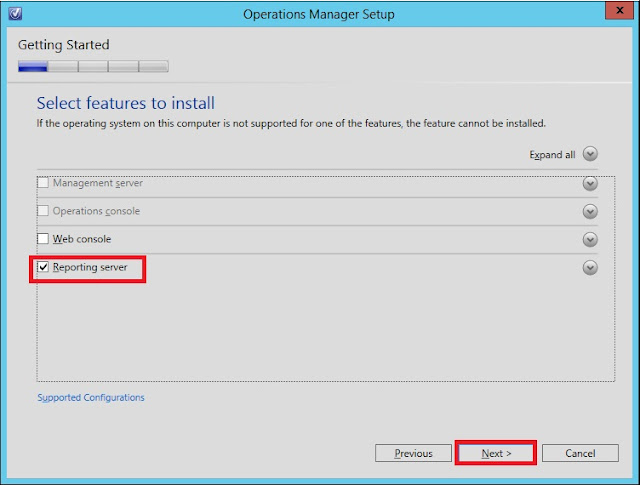Expand the Web console details
640x485 pixels.
[x=590, y=239]
